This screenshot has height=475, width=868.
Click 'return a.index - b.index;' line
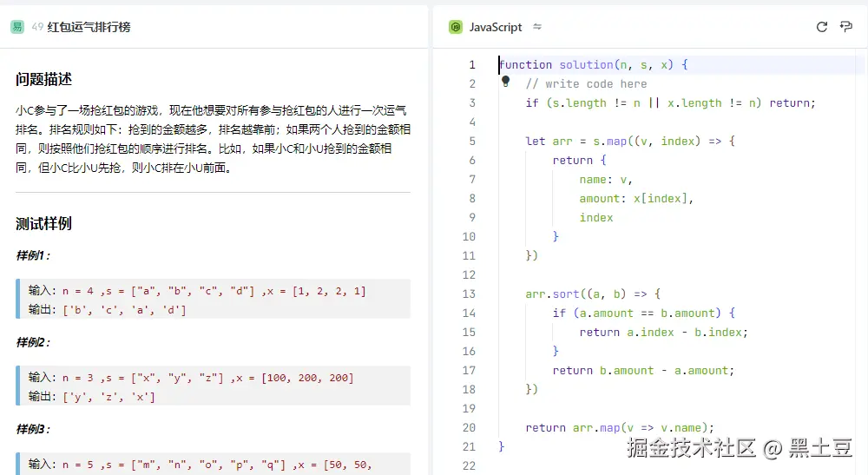point(664,333)
